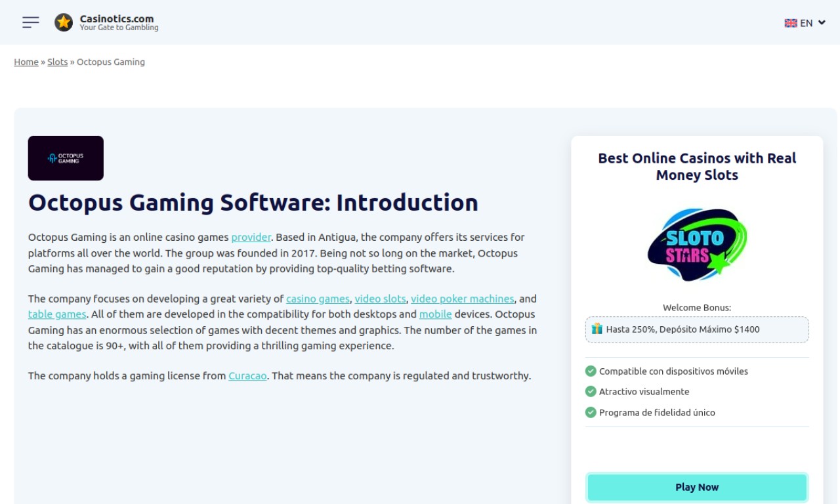Open the Curacao license link
Screen dimensions: 840x504
(x=247, y=376)
